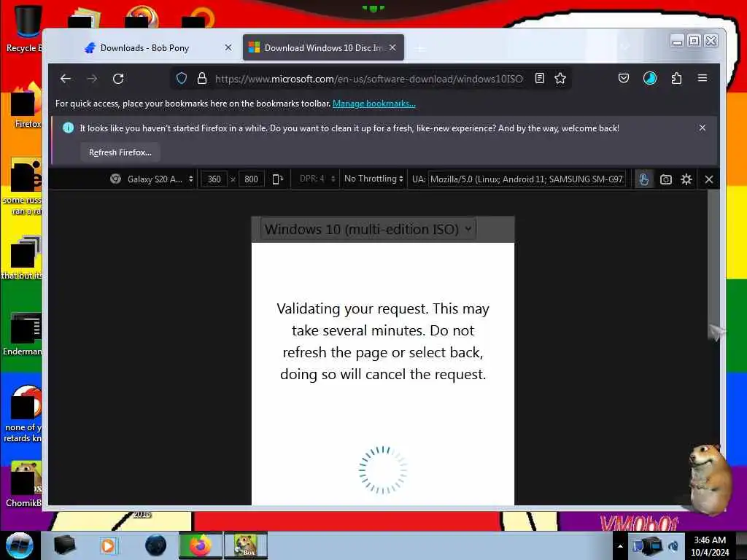Show site security padlock details

coord(202,79)
